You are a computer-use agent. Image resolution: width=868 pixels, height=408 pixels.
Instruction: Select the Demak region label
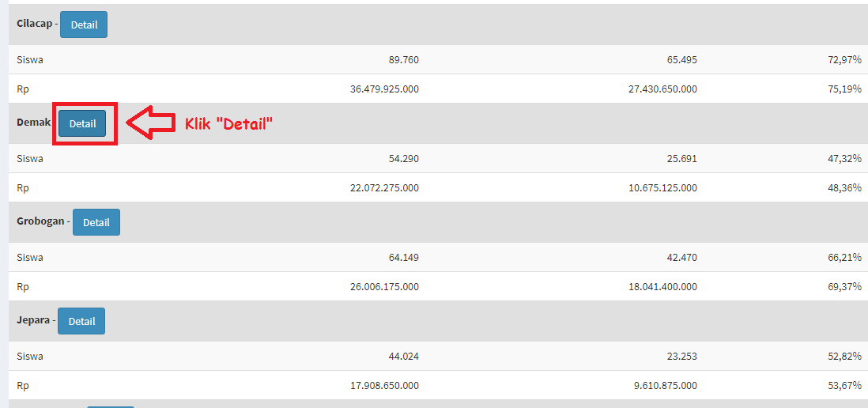point(34,123)
